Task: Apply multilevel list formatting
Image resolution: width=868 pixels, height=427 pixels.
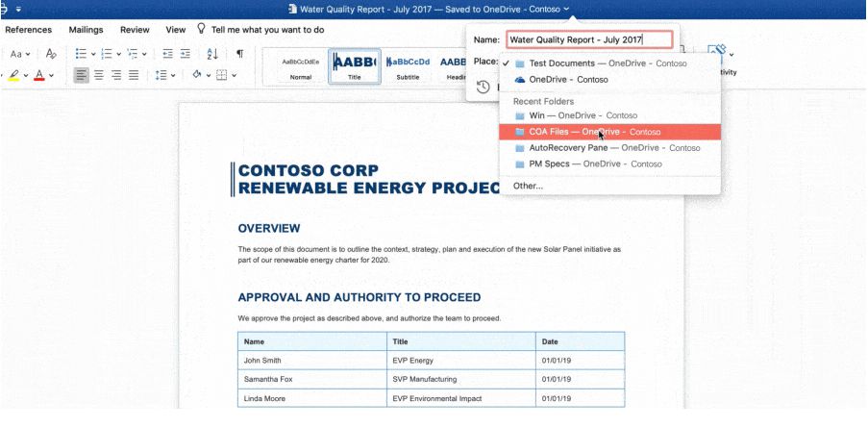Action: click(x=133, y=54)
